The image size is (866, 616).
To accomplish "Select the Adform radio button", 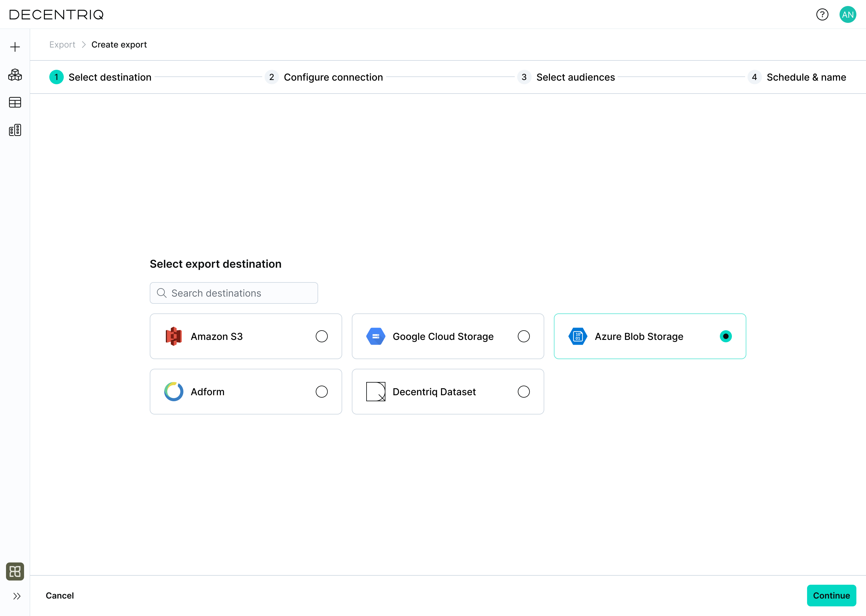I will pos(321,391).
